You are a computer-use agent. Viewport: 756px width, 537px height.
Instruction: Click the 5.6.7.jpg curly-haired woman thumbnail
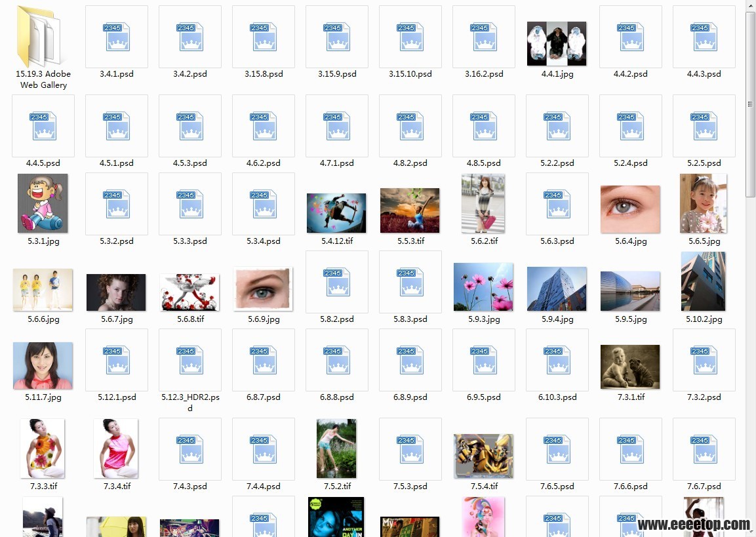pos(116,292)
